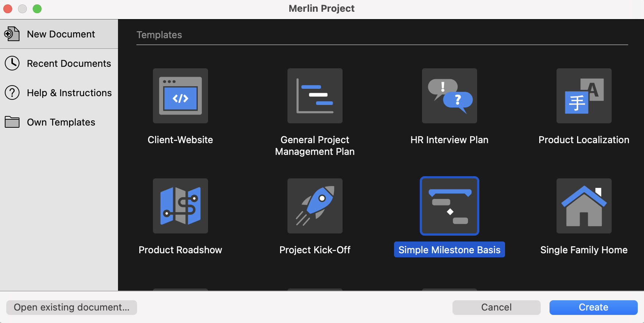Open the New Document section
Image resolution: width=644 pixels, height=323 pixels.
point(61,34)
